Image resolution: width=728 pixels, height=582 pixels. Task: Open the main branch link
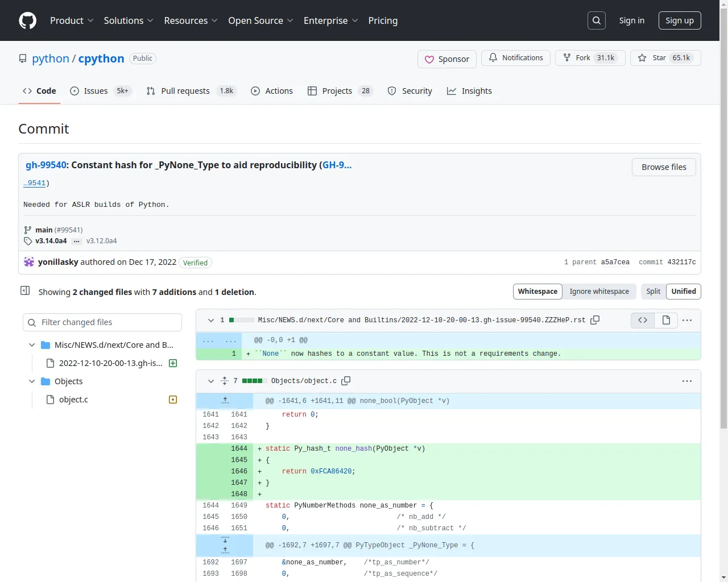click(44, 230)
